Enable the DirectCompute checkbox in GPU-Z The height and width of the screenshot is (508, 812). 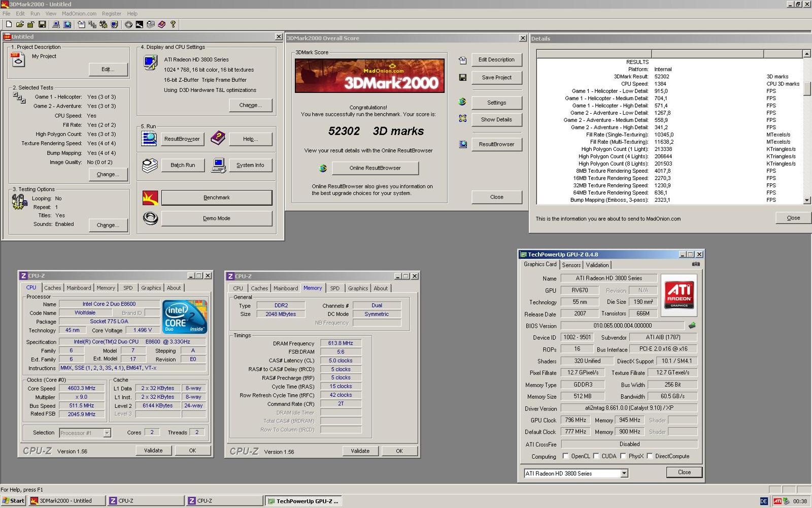point(649,456)
